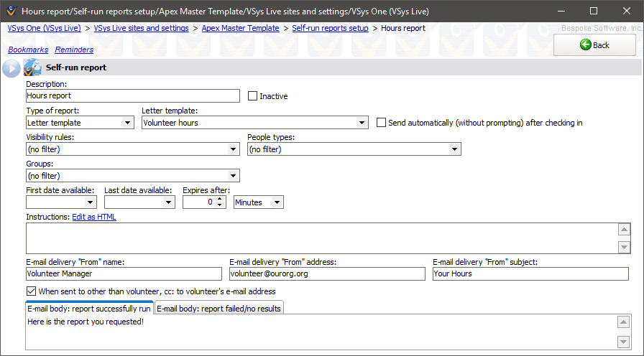Viewport: 644px width, 356px height.
Task: Click Edit as HTML link
Action: [93, 217]
